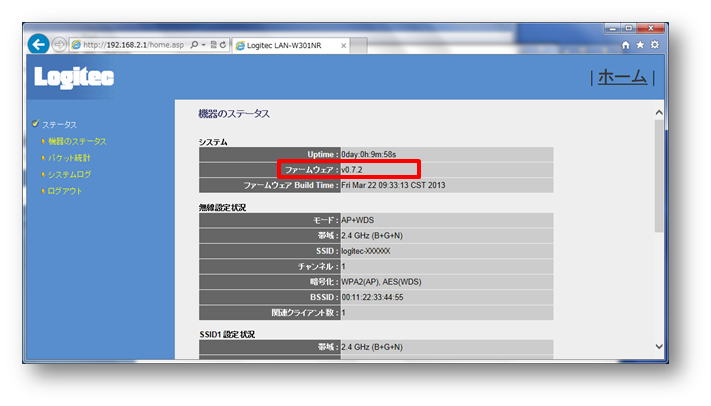Open browser tools gear icon
Screen dimensions: 711x406
[655, 44]
